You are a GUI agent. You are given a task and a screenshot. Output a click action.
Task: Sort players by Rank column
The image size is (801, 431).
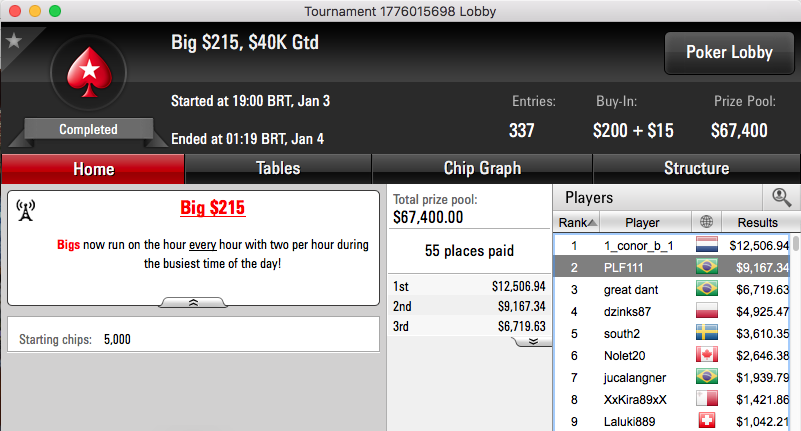click(577, 222)
